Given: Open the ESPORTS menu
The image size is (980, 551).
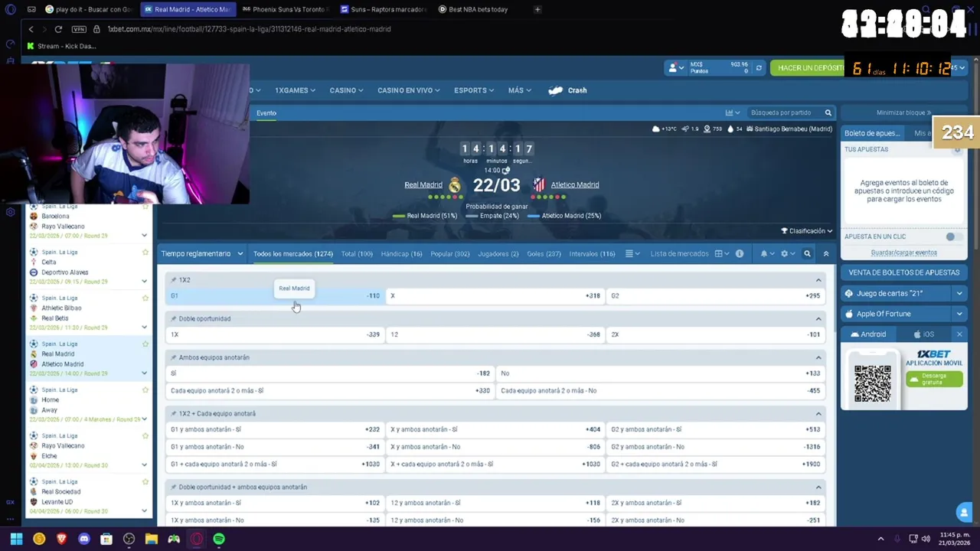Looking at the screenshot, I should tap(473, 90).
